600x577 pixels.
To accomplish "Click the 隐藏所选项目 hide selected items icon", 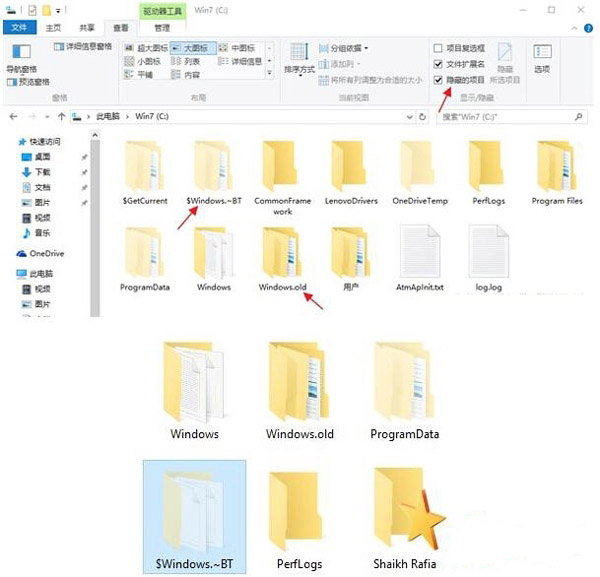I will pyautogui.click(x=505, y=59).
